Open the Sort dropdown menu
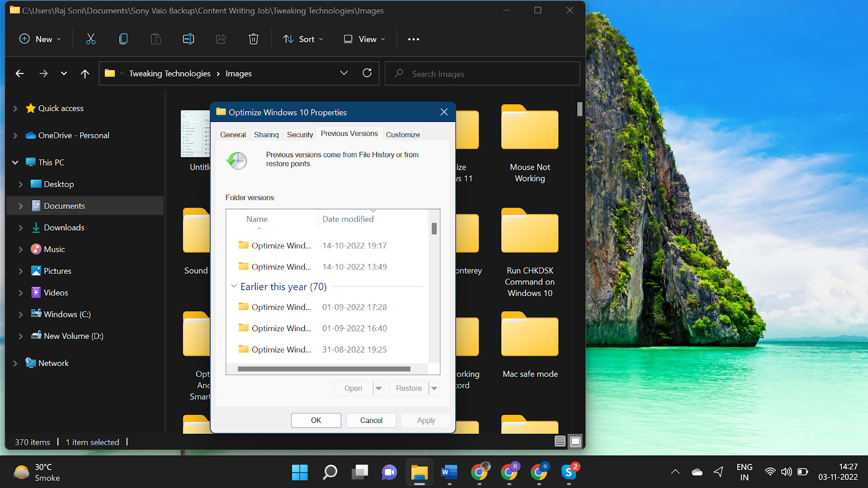Viewport: 868px width, 488px height. (x=303, y=39)
